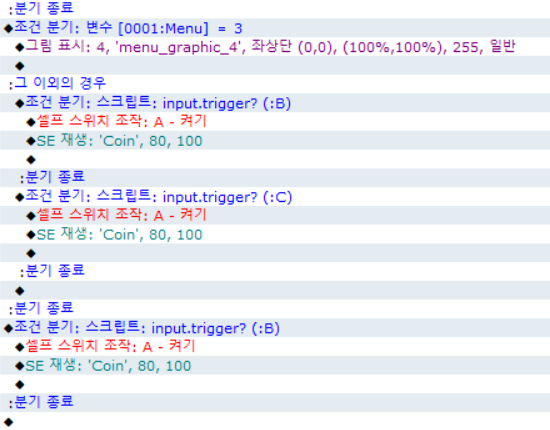Select '분기 종료' after first :B branch

[275, 178]
